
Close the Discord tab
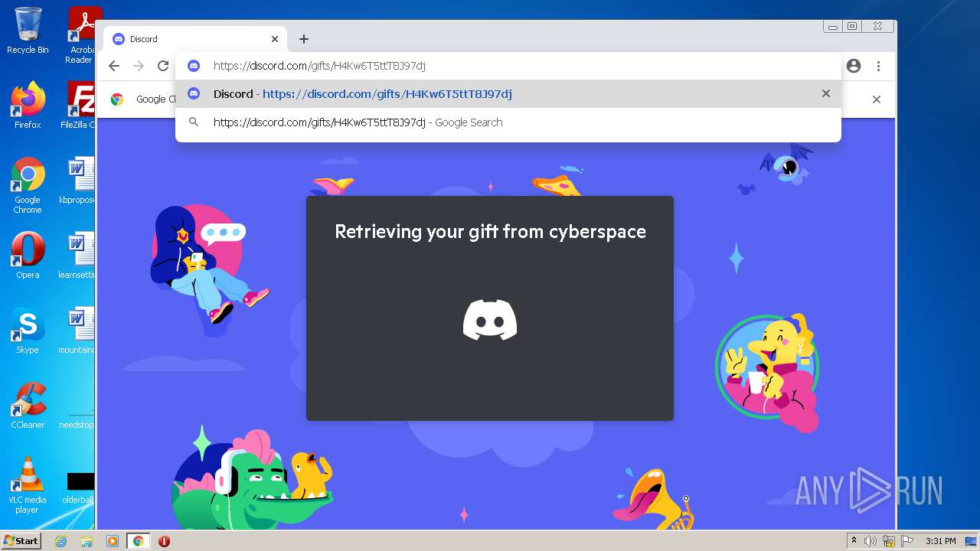click(275, 39)
